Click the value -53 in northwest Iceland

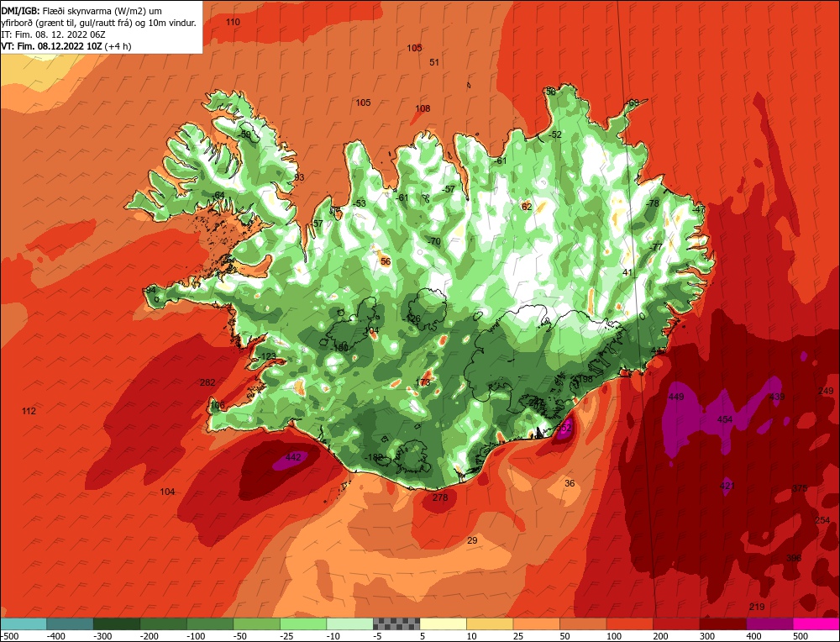pos(360,203)
